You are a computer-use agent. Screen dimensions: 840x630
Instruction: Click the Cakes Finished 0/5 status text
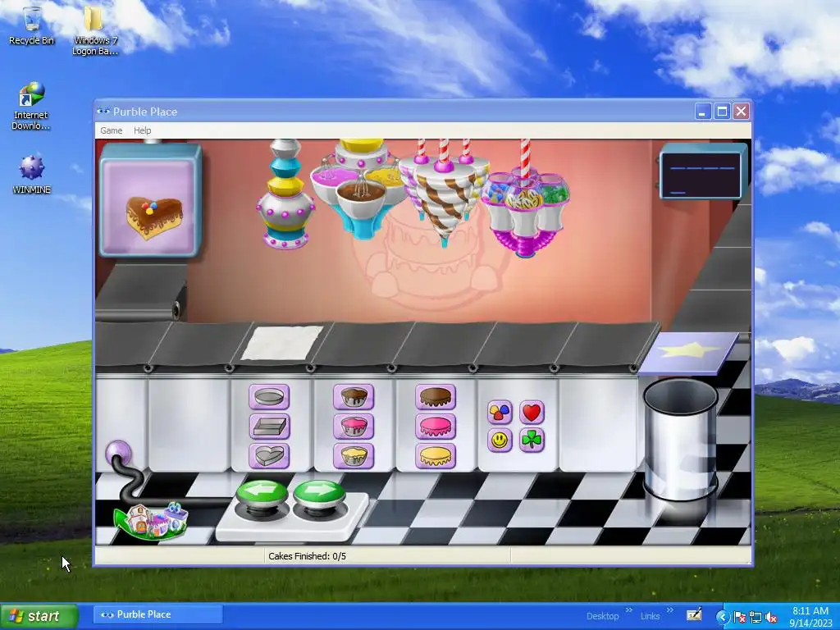(307, 556)
